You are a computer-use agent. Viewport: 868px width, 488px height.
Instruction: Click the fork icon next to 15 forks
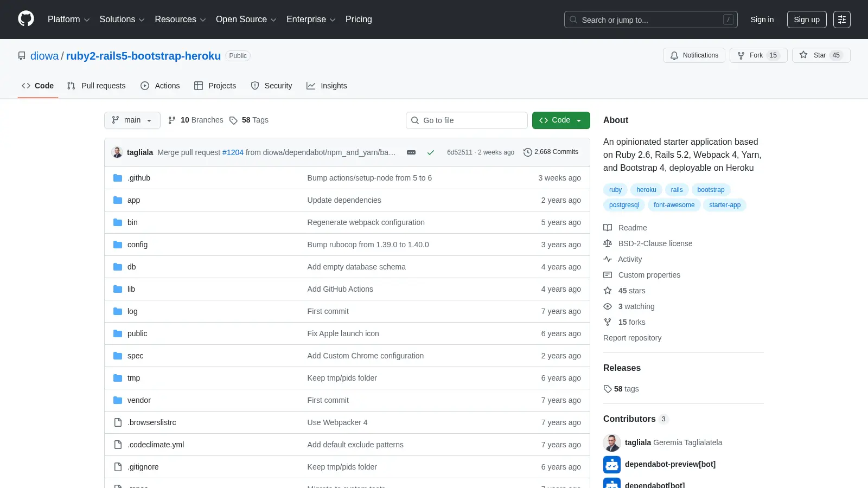point(608,322)
